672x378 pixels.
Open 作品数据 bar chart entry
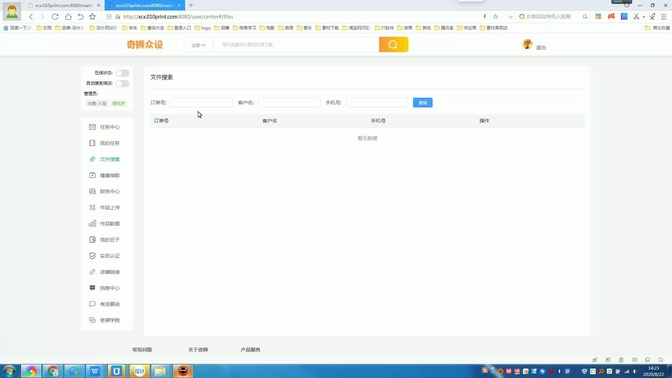105,223
